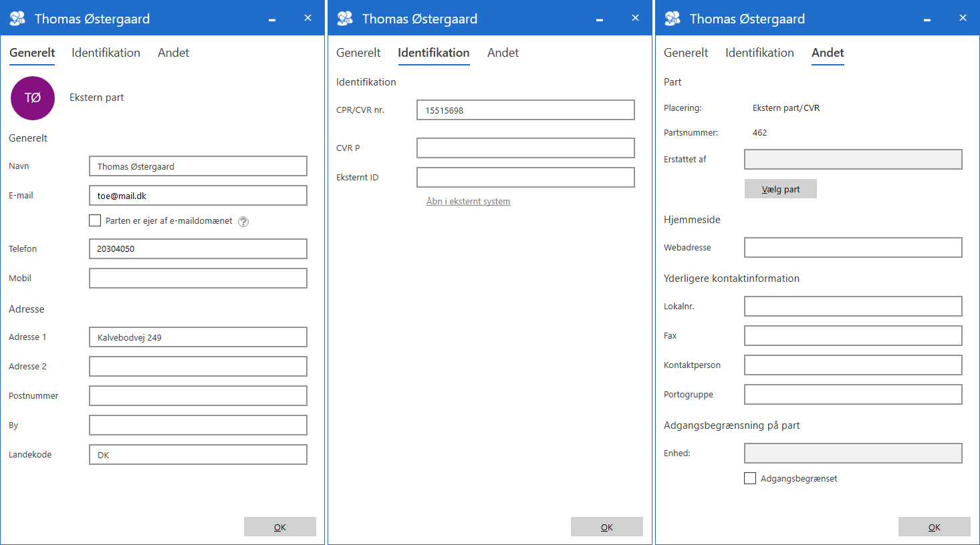
Task: Click the CVR P input field
Action: (525, 148)
